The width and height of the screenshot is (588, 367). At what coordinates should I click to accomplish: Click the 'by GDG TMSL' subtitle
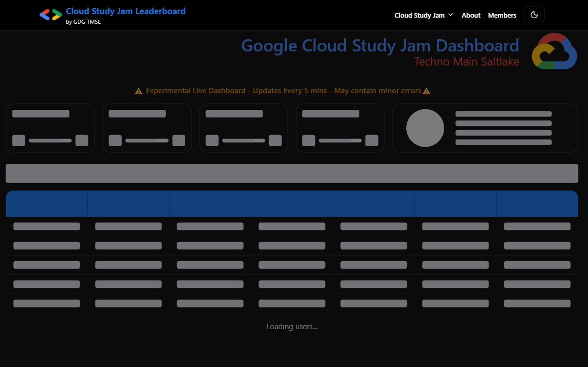83,22
